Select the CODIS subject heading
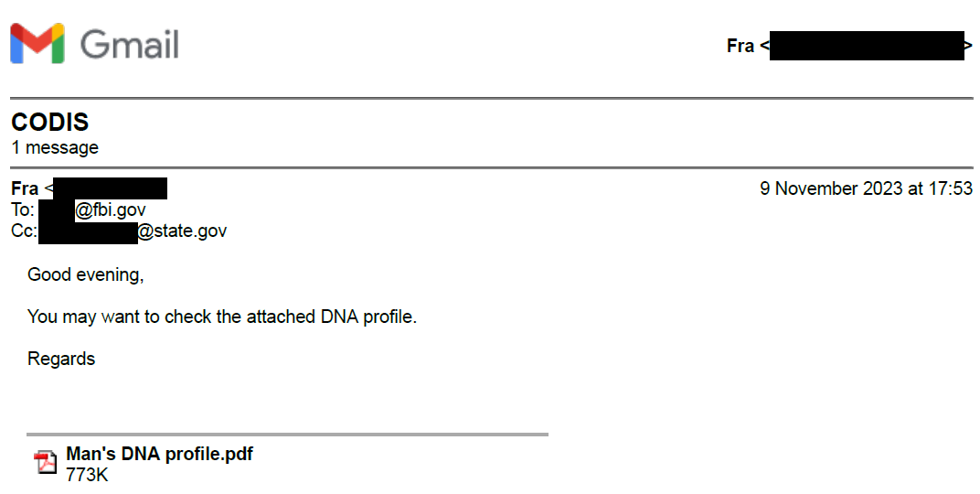 pos(50,123)
